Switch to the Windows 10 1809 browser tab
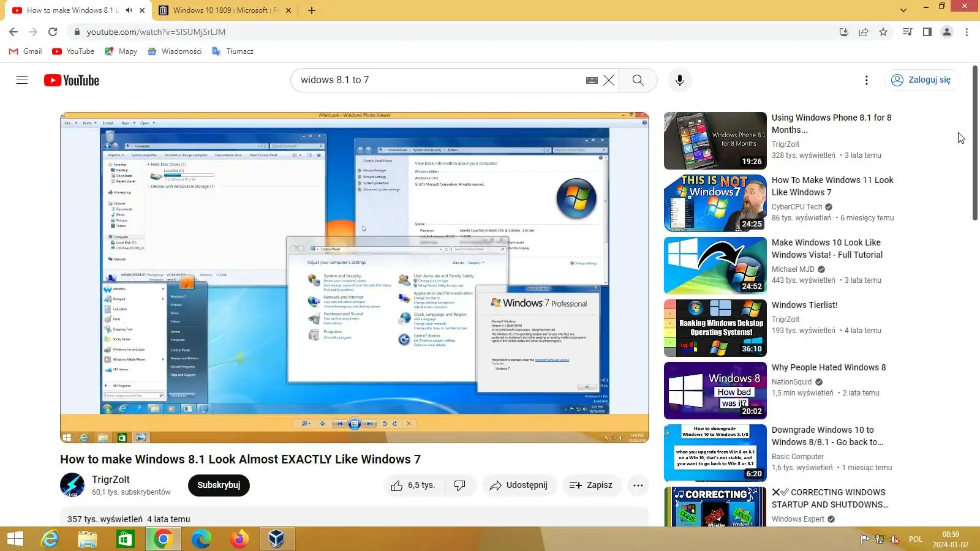Viewport: 980px width, 551px height. point(224,10)
